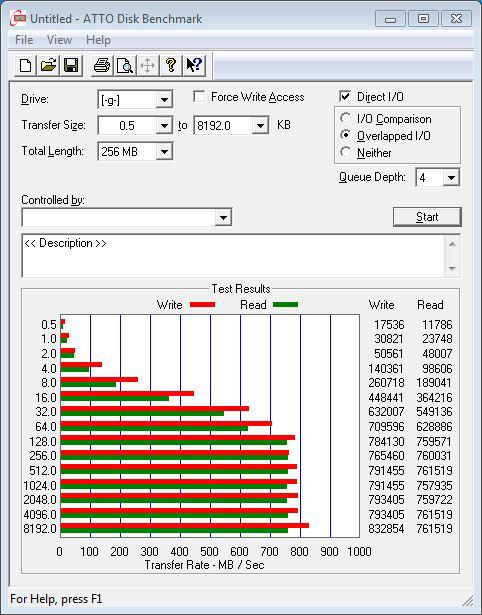The height and width of the screenshot is (615, 482).
Task: Click the 'Transfer Rate - MB / Sec' axis label
Action: (x=204, y=565)
